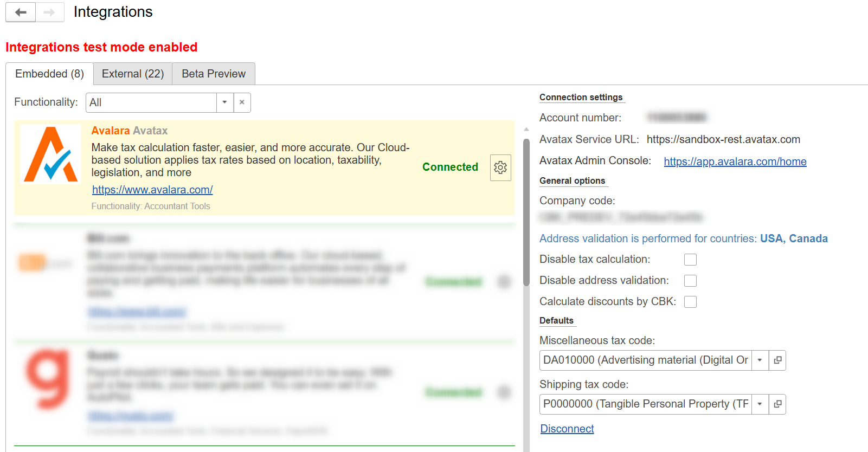Toggle Disable address validation checkbox
The height and width of the screenshot is (452, 868).
690,281
